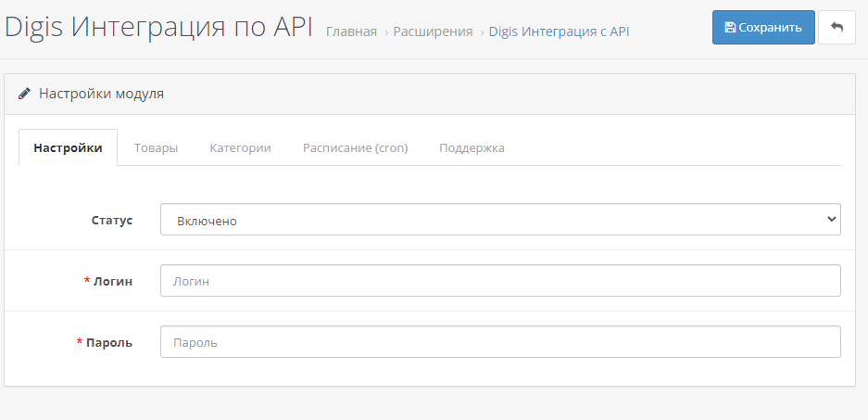
Task: Click the Сохранить save button
Action: 763,27
